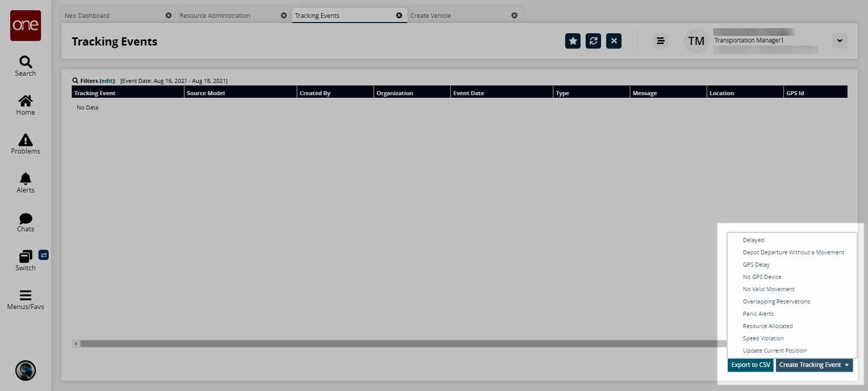Close the Create Vehicle tab

[514, 15]
